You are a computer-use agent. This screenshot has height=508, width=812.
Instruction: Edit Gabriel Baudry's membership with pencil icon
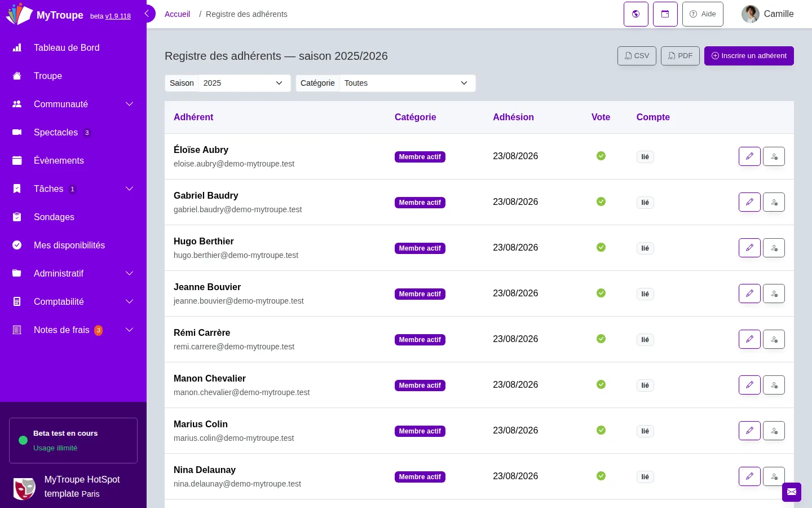tap(749, 202)
